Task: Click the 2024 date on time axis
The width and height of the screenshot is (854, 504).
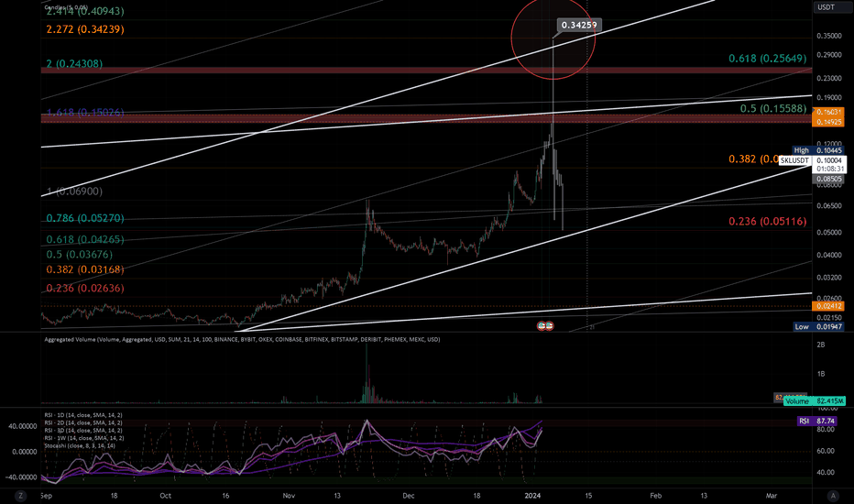Action: click(532, 496)
